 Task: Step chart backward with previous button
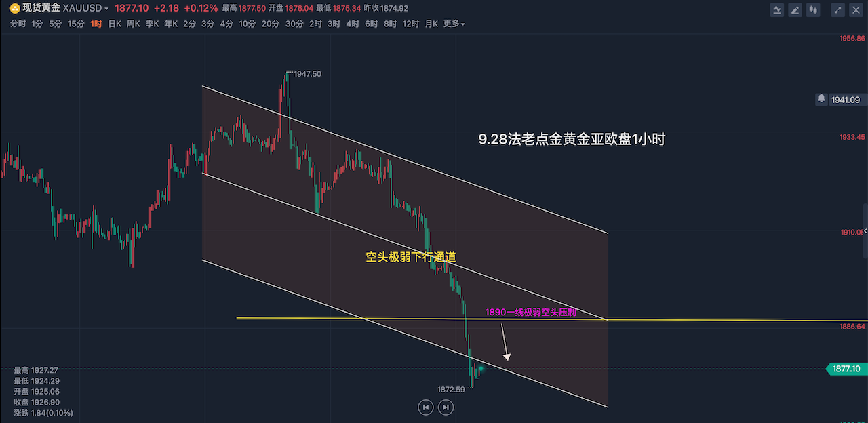426,407
